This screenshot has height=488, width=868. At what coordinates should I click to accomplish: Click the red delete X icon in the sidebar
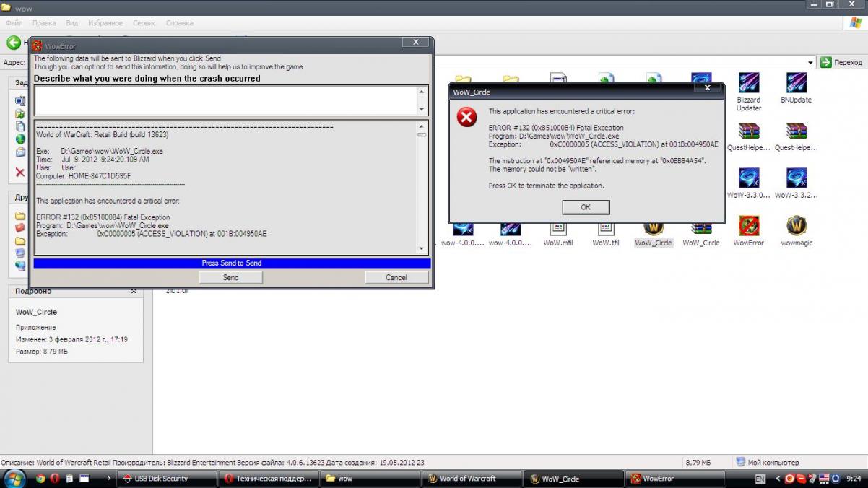tap(20, 173)
